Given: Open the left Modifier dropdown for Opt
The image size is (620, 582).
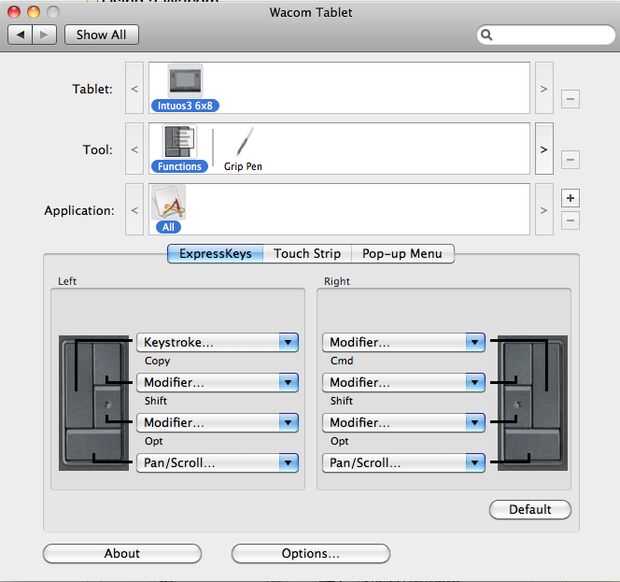Looking at the screenshot, I should click(217, 423).
